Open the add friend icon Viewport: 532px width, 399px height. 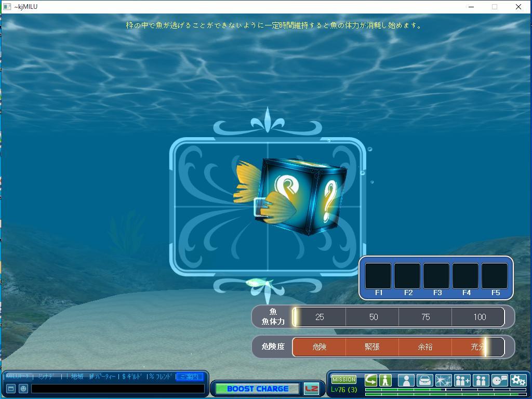coord(462,380)
